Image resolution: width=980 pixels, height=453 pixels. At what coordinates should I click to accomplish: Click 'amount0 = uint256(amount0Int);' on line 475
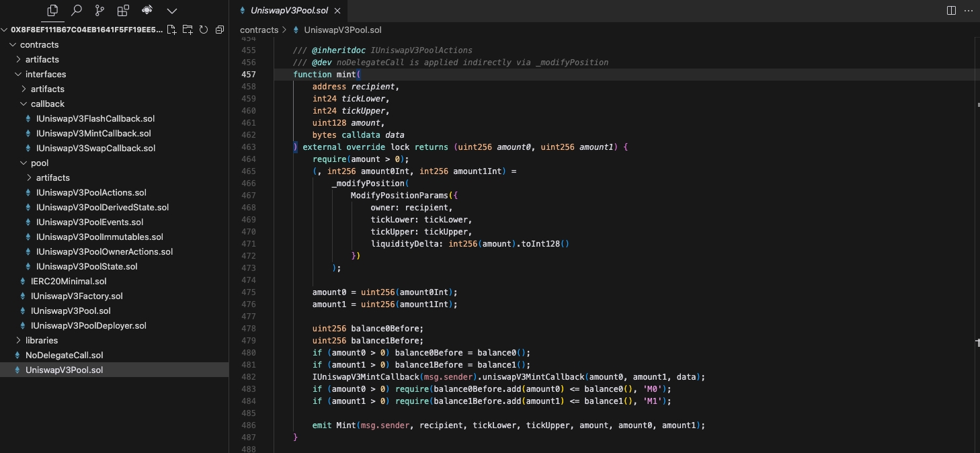click(385, 292)
